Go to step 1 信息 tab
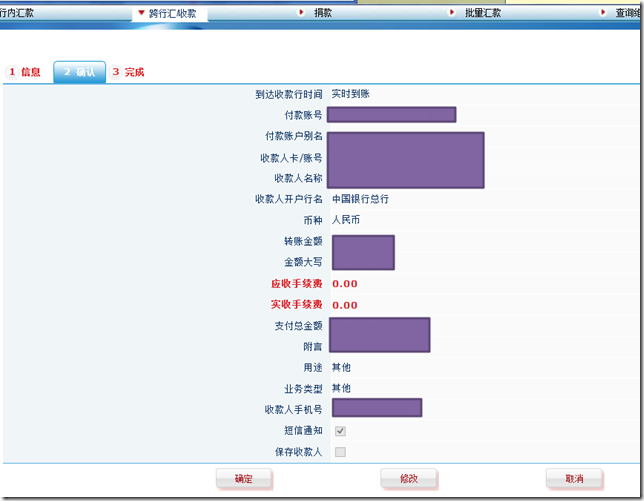The height and width of the screenshot is (501, 644). [25, 72]
